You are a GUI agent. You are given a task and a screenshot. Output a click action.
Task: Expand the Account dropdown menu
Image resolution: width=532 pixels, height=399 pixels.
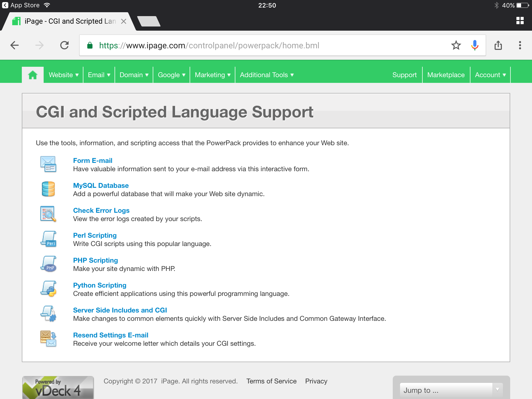[490, 75]
